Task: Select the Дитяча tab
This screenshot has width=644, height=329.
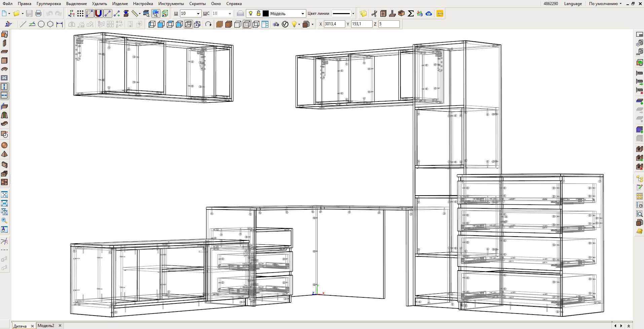Action: pyautogui.click(x=20, y=326)
